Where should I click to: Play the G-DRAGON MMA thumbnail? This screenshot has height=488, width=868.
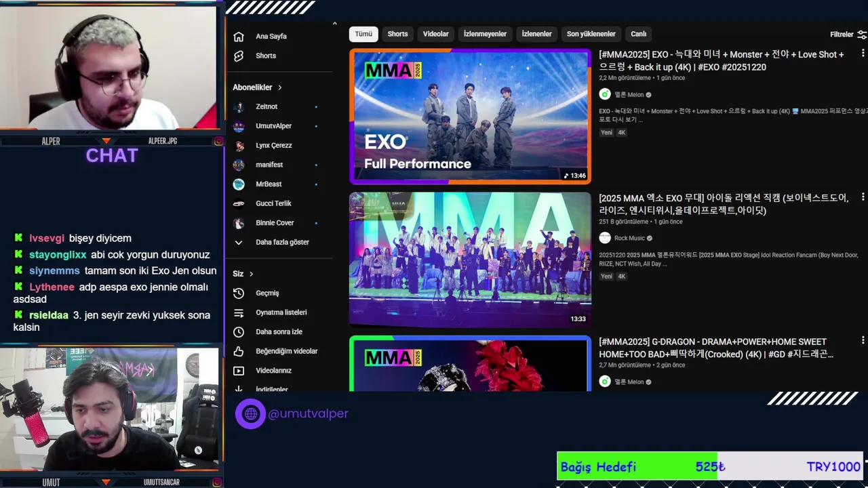[x=470, y=364]
